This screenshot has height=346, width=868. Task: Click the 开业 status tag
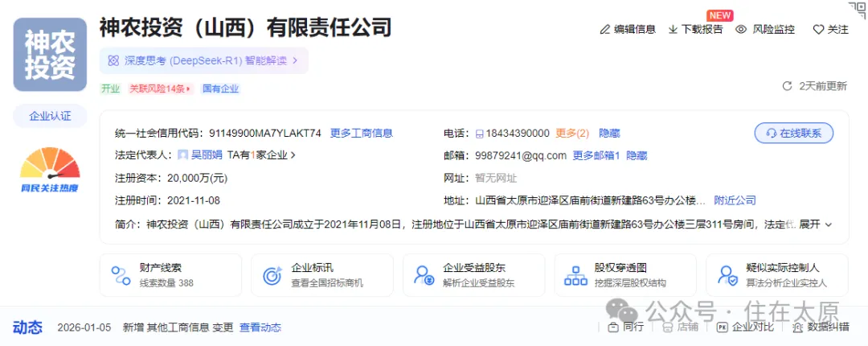[x=110, y=89]
